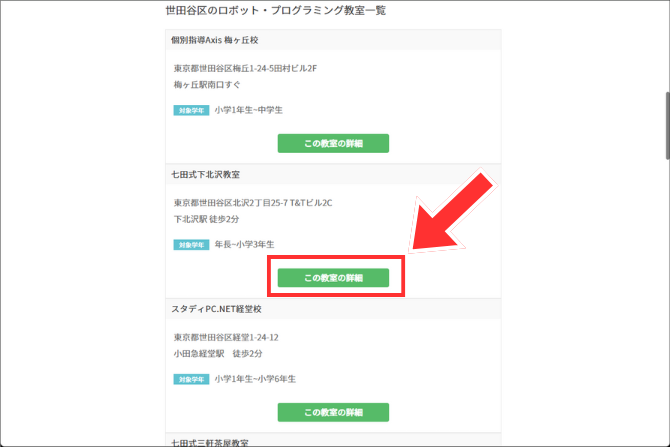Select access text 小田急経堂駅 徒歩2分
The height and width of the screenshot is (447, 670).
pos(218,353)
